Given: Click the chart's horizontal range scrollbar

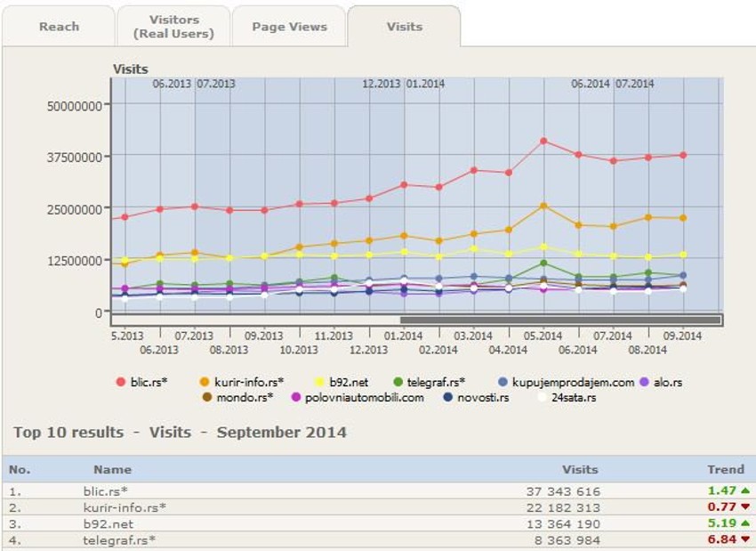Looking at the screenshot, I should click(x=560, y=319).
